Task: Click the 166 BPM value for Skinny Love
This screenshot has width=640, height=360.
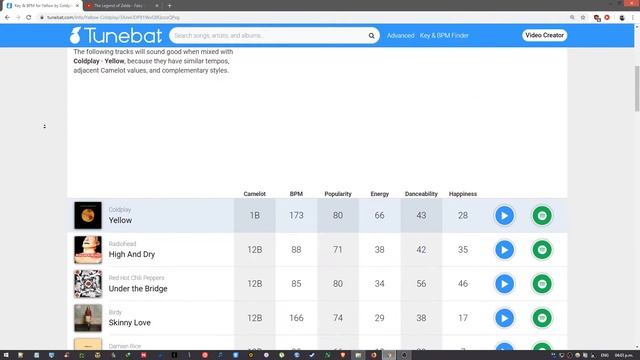Action: [x=296, y=318]
